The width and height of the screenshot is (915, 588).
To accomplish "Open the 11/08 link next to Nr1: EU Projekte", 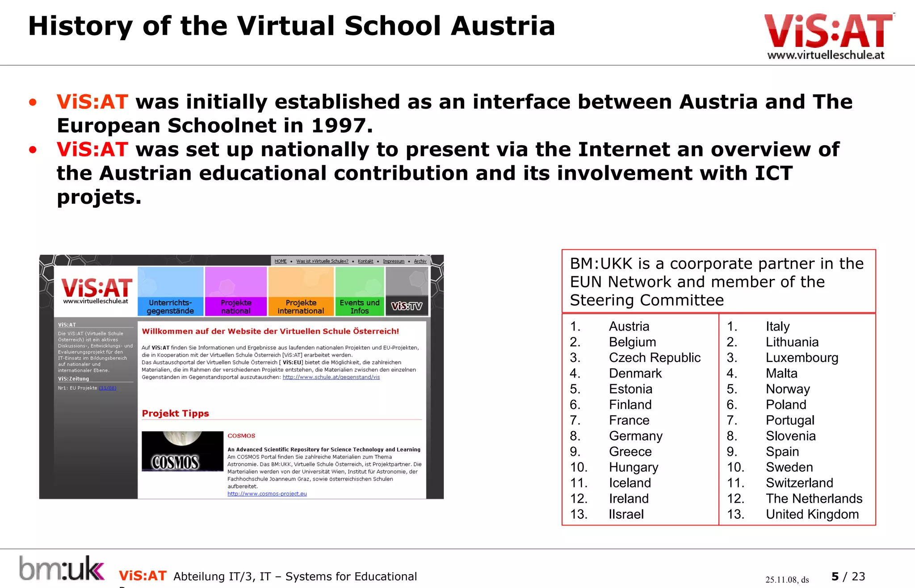I will point(108,388).
